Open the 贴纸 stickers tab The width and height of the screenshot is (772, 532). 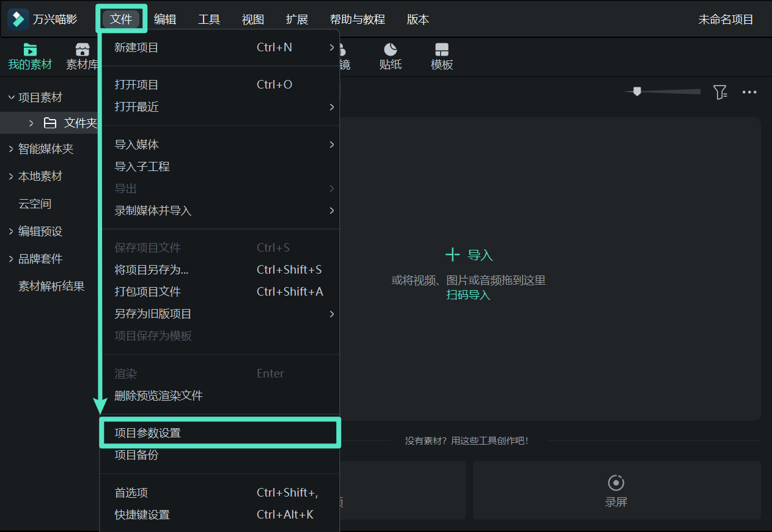(391, 57)
